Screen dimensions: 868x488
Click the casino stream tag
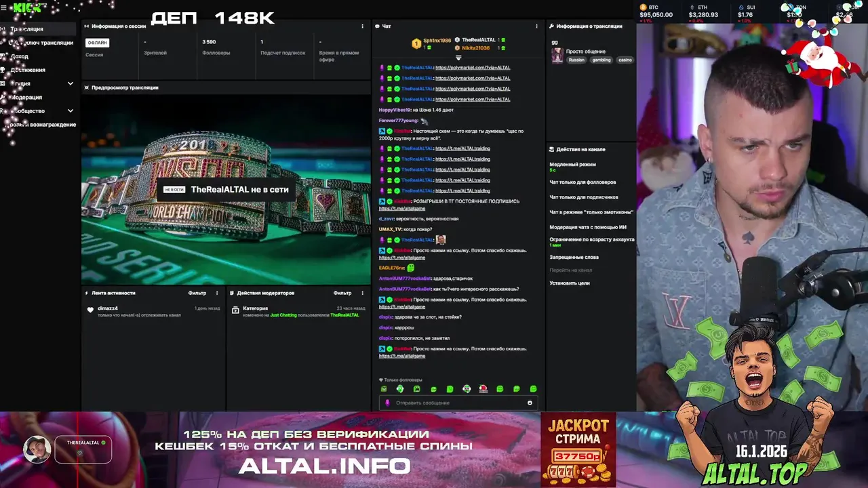tap(625, 60)
